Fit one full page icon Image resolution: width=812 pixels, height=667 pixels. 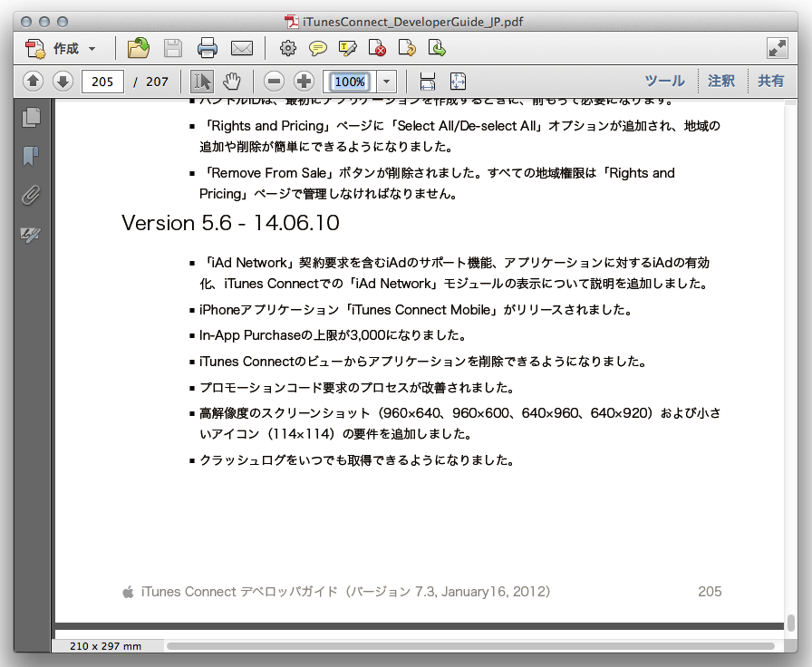pos(458,82)
